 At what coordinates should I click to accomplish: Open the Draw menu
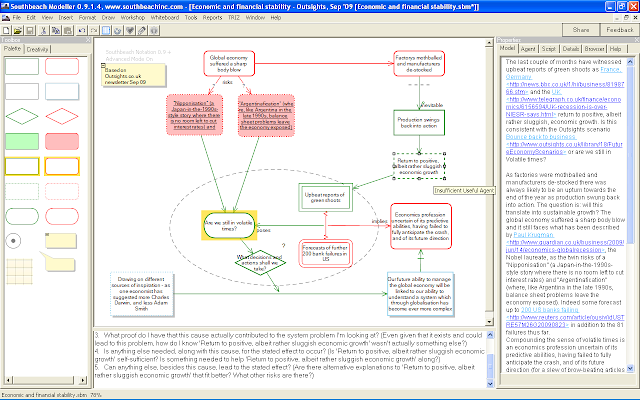coord(108,18)
